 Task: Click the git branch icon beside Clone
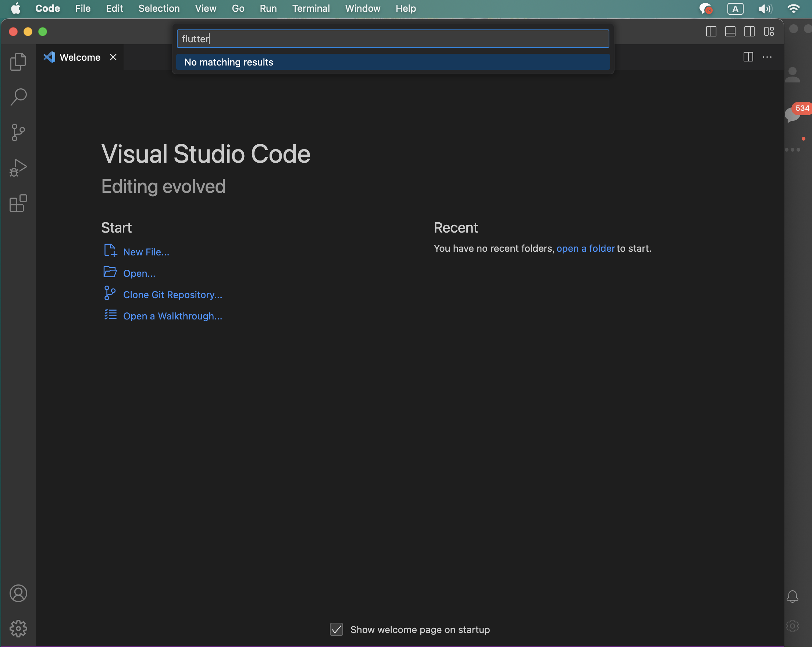pos(110,293)
